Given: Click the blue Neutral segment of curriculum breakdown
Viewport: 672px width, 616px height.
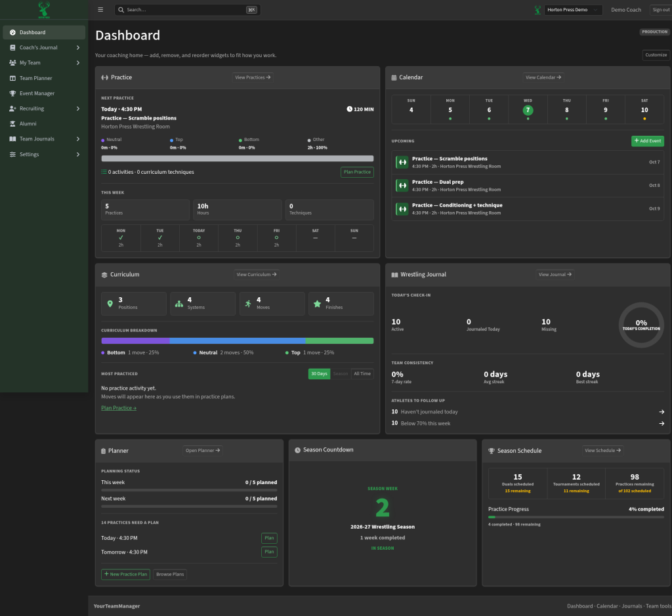Looking at the screenshot, I should 238,341.
